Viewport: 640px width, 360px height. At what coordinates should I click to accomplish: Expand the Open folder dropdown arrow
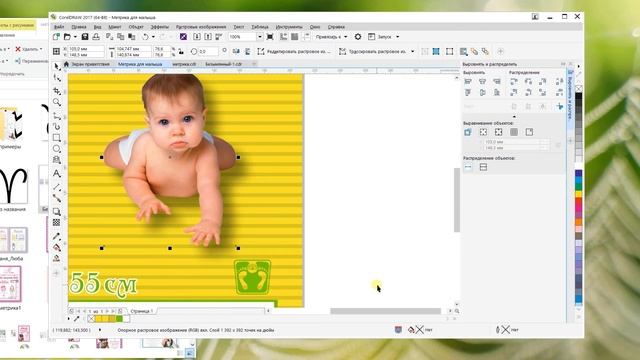(x=75, y=37)
